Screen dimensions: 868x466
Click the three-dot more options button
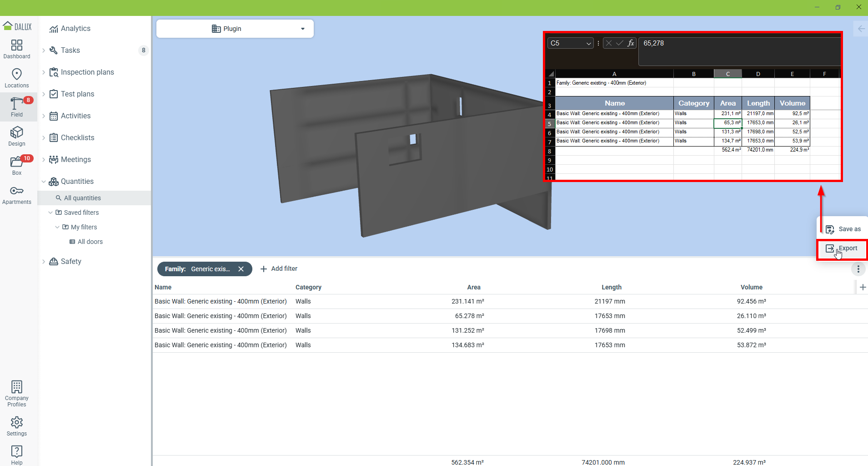pyautogui.click(x=858, y=269)
